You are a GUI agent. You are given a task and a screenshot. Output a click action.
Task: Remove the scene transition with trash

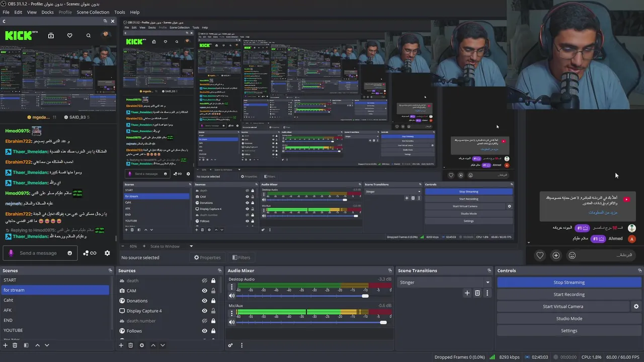(x=477, y=293)
